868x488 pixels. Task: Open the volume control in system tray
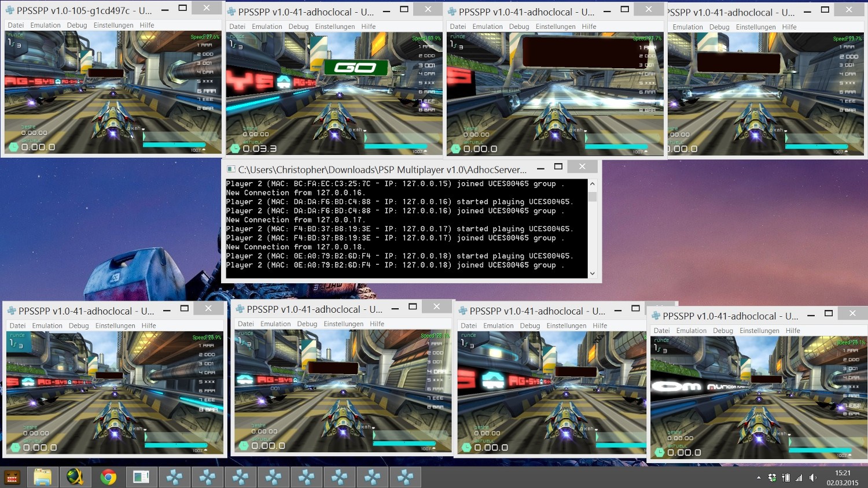tap(813, 478)
